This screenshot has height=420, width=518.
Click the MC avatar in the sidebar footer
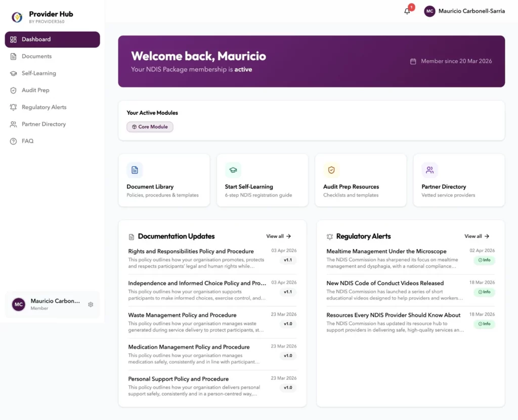[19, 304]
